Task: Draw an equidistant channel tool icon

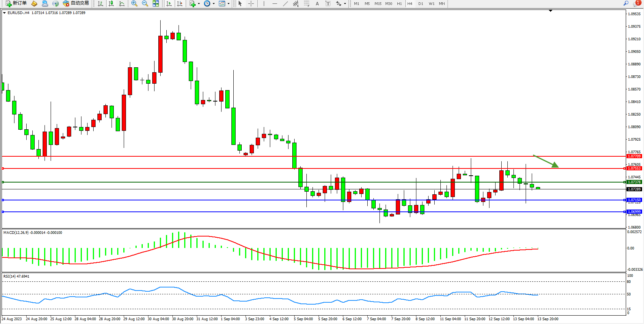Action: tap(296, 3)
